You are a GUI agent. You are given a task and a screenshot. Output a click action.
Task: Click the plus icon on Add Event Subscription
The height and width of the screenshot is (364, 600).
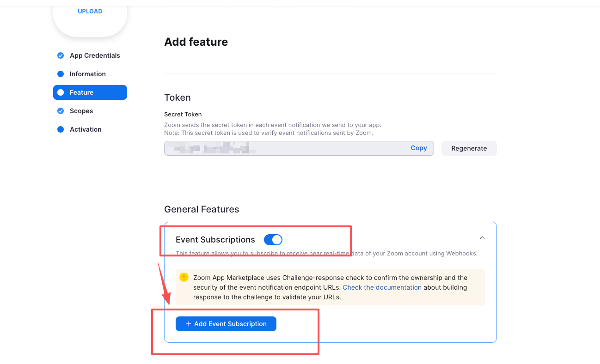click(189, 324)
